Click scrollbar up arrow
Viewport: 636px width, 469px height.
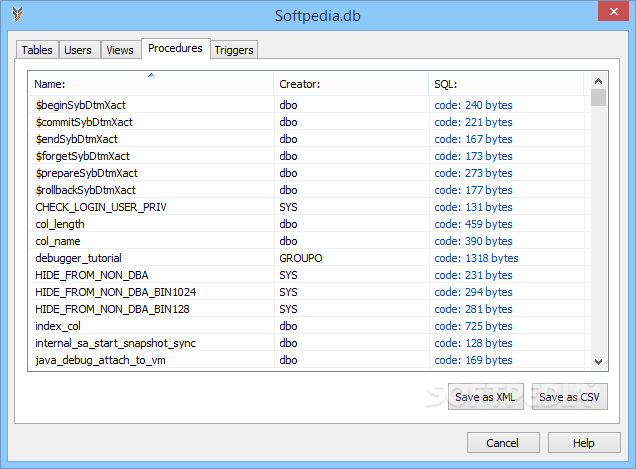pos(598,81)
